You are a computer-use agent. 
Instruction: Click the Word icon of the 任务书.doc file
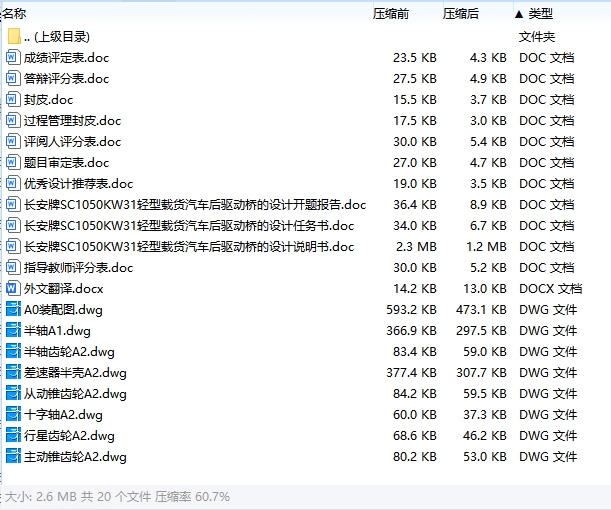coord(12,226)
